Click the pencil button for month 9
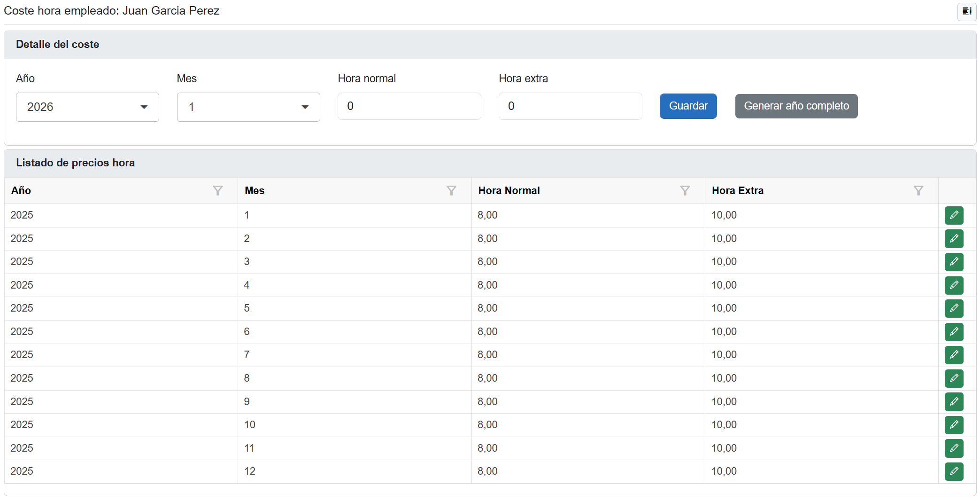 click(953, 402)
